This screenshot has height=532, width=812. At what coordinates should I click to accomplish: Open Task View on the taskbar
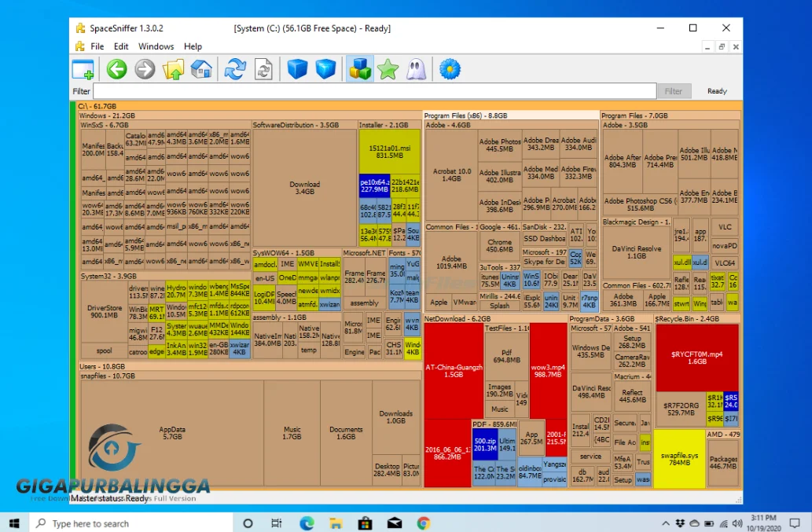tap(277, 523)
